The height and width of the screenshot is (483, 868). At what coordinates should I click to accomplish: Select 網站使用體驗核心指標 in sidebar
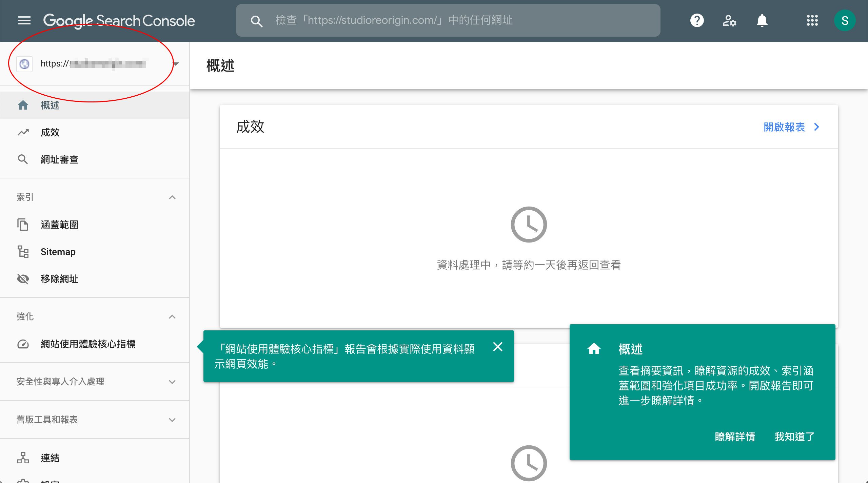[88, 344]
